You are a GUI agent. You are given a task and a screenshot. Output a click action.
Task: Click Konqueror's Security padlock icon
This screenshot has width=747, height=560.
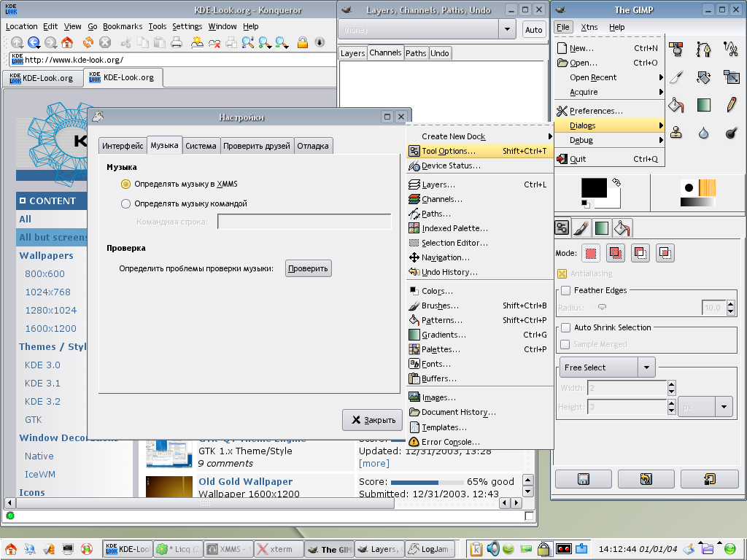click(x=303, y=42)
